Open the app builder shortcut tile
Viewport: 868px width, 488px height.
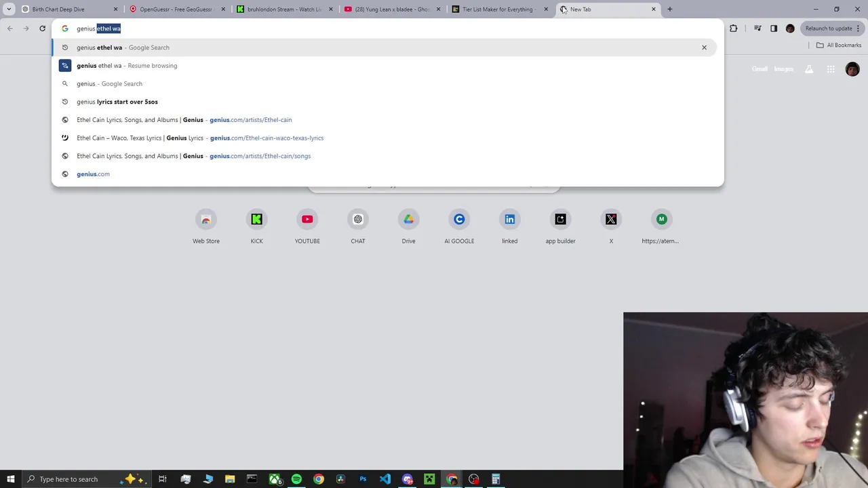pos(560,227)
